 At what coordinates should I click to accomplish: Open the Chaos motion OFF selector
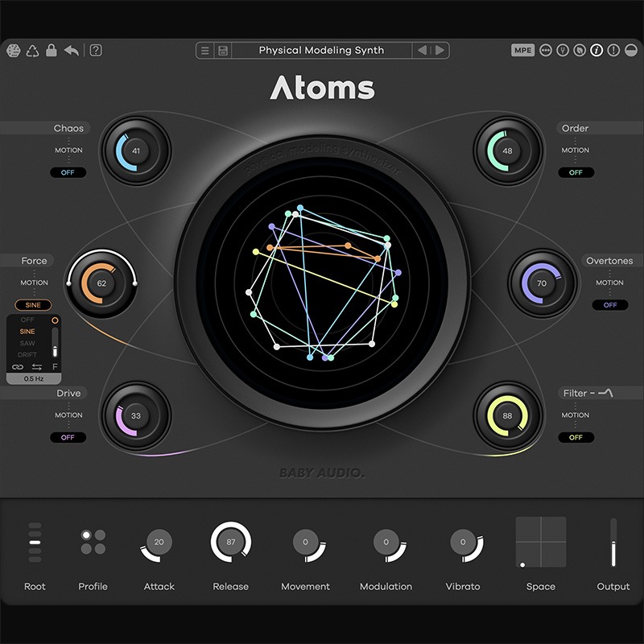[68, 172]
